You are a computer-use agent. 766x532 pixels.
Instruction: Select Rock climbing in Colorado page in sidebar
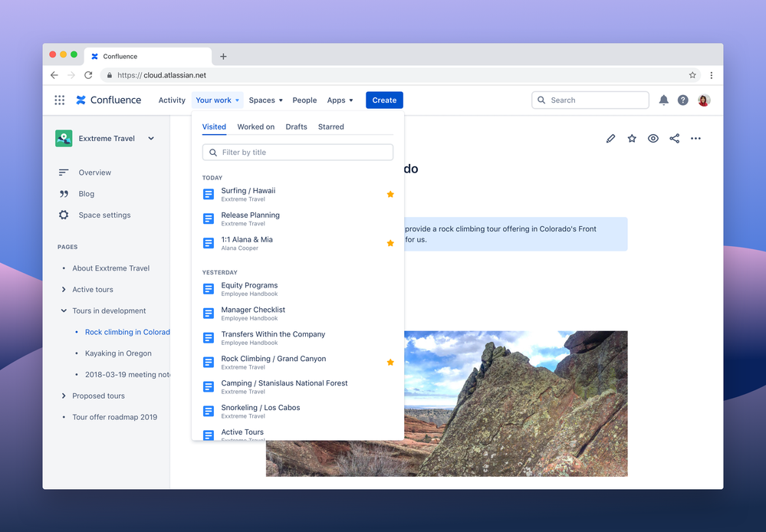click(x=127, y=332)
